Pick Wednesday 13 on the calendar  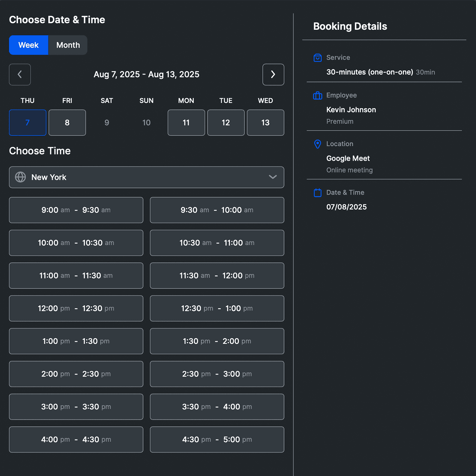(x=265, y=123)
